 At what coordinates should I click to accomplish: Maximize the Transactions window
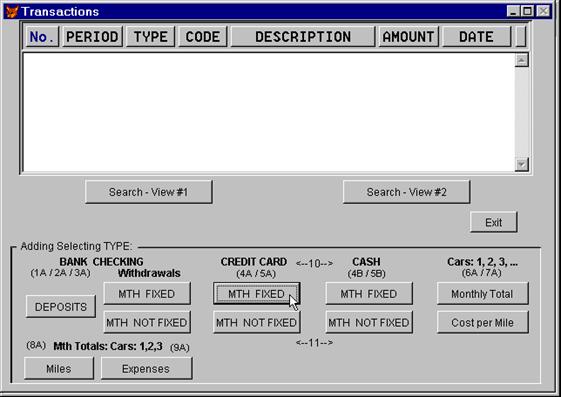(527, 11)
